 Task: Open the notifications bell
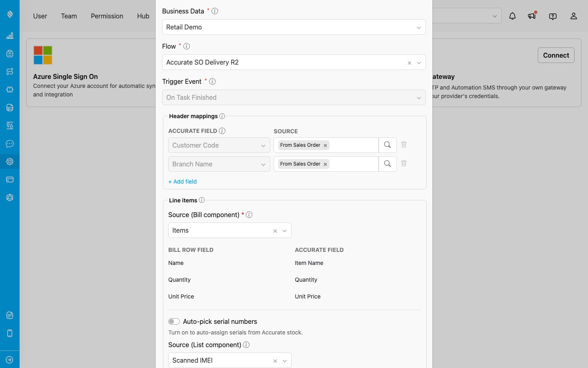point(512,16)
